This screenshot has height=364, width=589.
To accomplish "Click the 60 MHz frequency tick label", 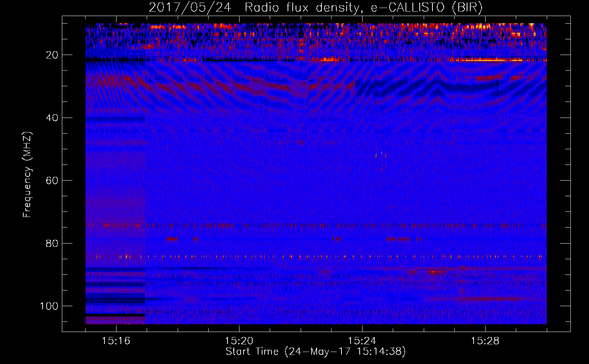I will [52, 181].
